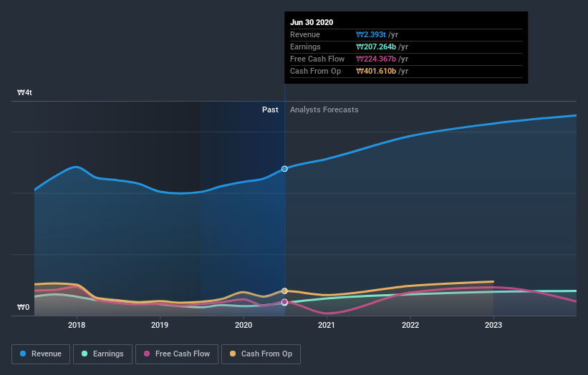588x375 pixels.
Task: Click the ₩0 y-axis label
Action: click(x=23, y=307)
